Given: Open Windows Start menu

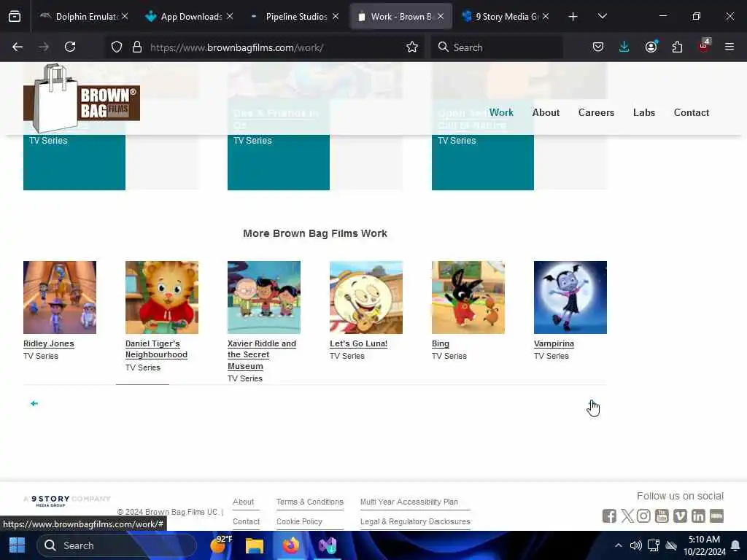Looking at the screenshot, I should point(18,545).
